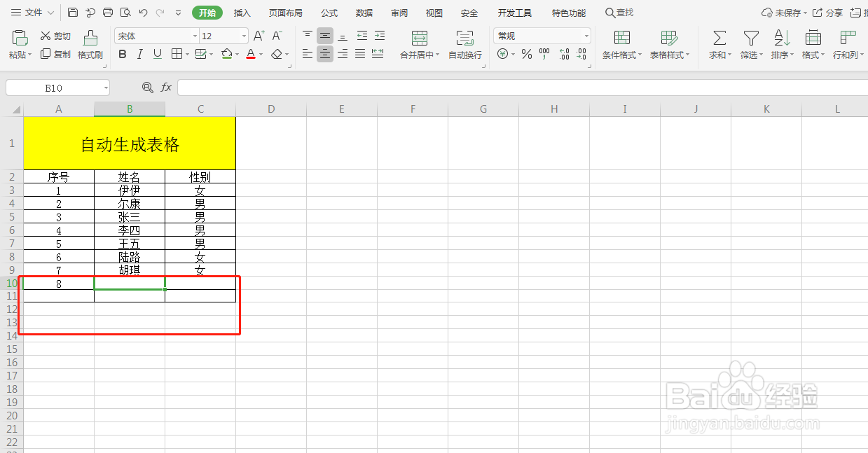Open the Name Box dropdown arrow
The height and width of the screenshot is (453, 868).
point(106,88)
